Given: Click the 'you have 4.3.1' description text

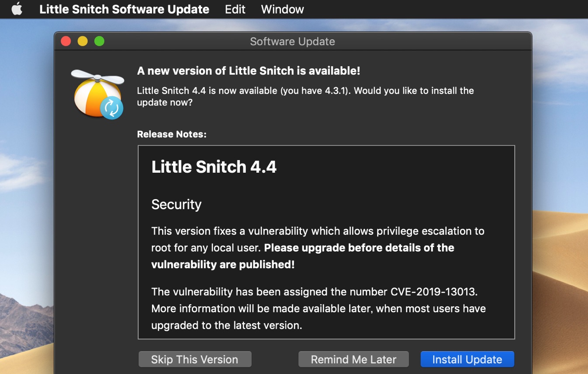Looking at the screenshot, I should 305,91.
